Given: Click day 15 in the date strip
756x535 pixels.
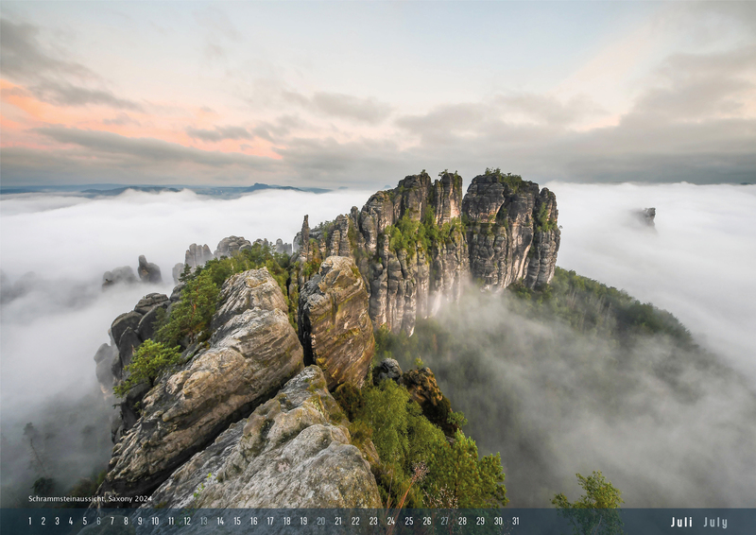Looking at the screenshot, I should [236, 521].
